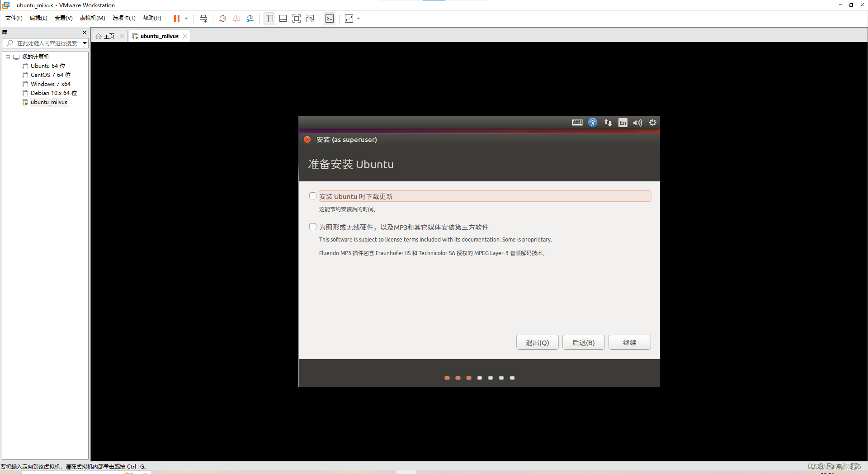Open the stretch display dropdown arrow
This screenshot has height=474, width=868.
click(x=359, y=19)
